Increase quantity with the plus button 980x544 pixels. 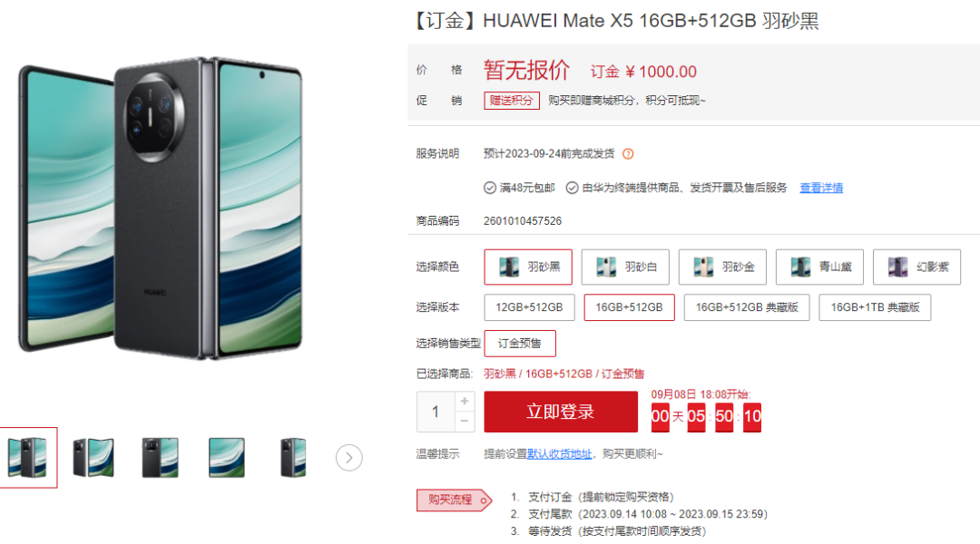tap(465, 401)
